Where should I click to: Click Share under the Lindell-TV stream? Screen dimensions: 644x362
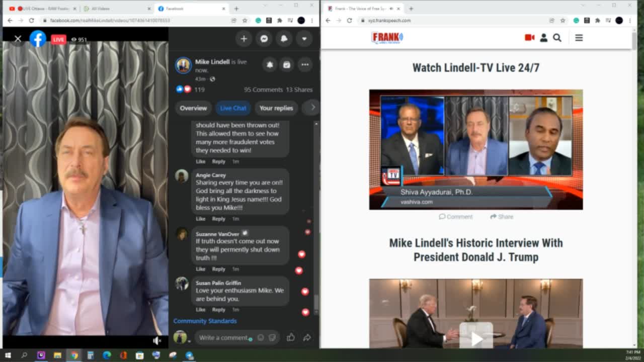click(x=502, y=217)
